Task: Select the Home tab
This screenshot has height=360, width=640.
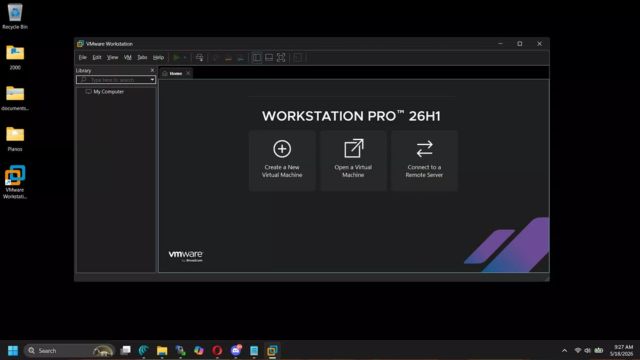Action: 176,73
